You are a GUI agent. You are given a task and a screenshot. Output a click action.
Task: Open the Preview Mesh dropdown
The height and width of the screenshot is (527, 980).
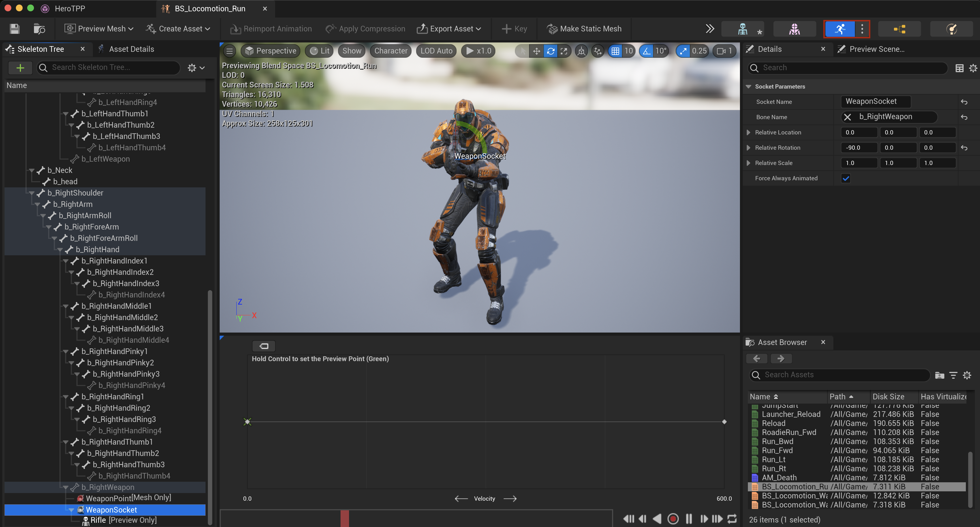(99, 29)
